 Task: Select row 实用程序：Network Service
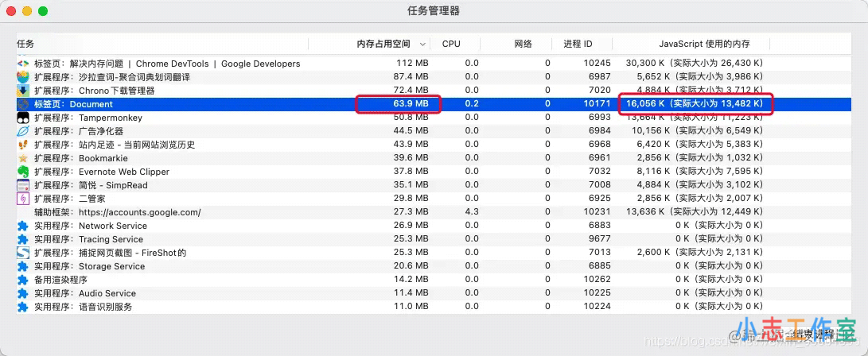tap(434, 226)
